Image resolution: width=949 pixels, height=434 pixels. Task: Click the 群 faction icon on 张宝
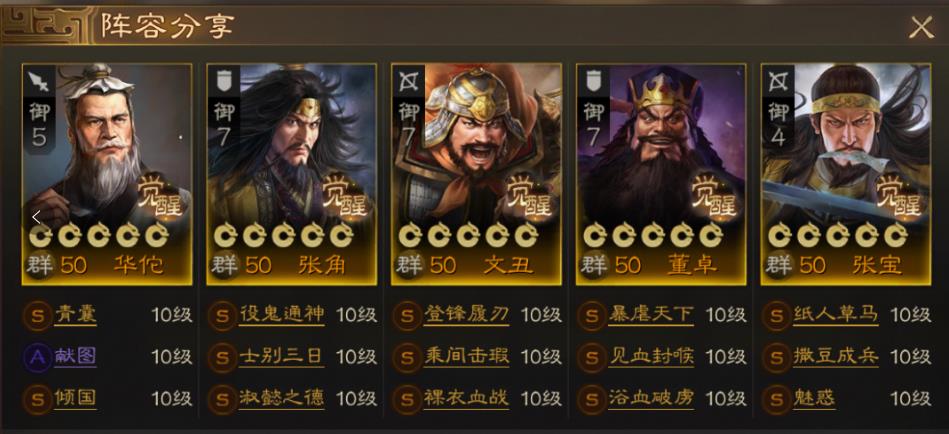coord(778,265)
